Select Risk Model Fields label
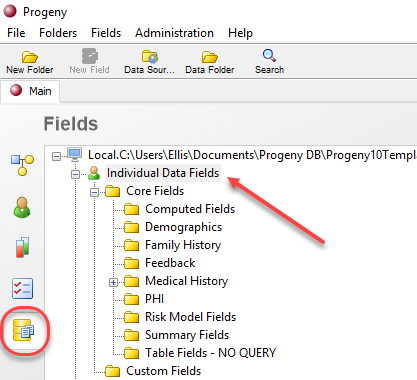The height and width of the screenshot is (380, 417). pos(190,317)
